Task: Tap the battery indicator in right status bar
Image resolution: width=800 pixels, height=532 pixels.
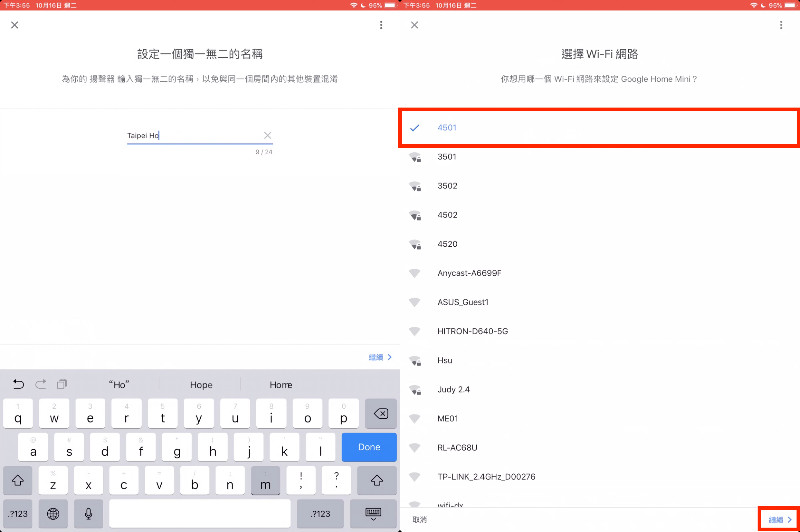Action: (x=790, y=5)
